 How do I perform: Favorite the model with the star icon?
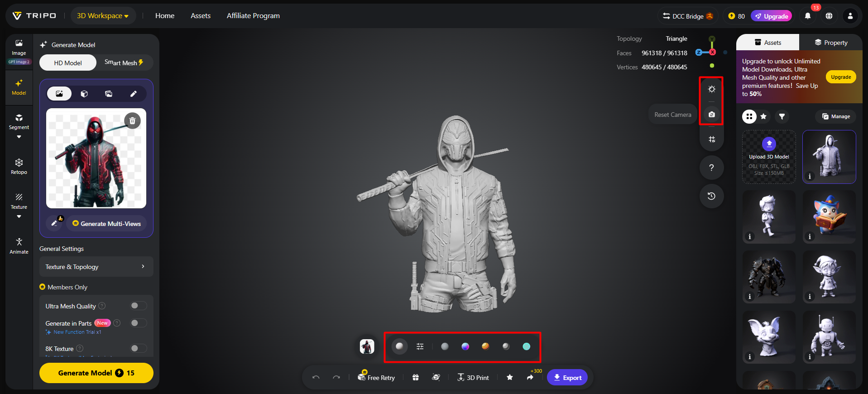point(510,377)
